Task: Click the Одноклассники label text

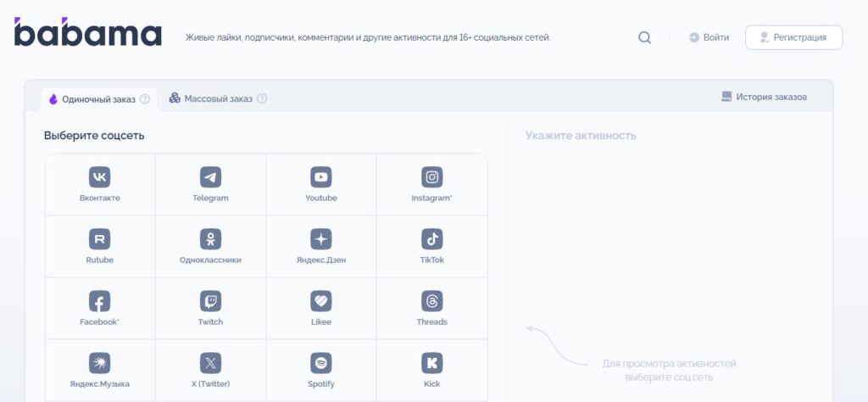Action: point(210,260)
